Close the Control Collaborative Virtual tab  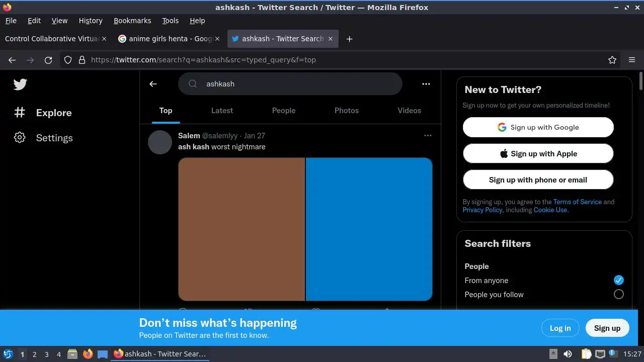point(104,39)
